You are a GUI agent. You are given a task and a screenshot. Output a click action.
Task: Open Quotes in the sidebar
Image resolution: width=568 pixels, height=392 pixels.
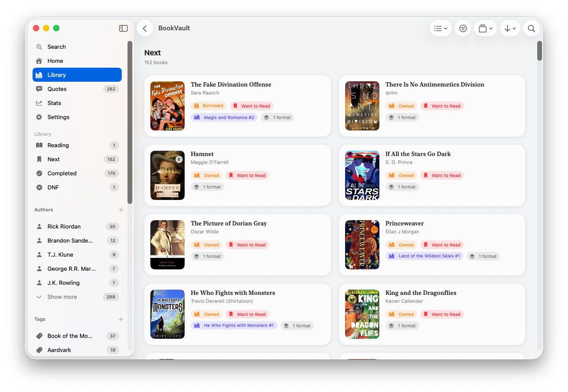coord(77,89)
